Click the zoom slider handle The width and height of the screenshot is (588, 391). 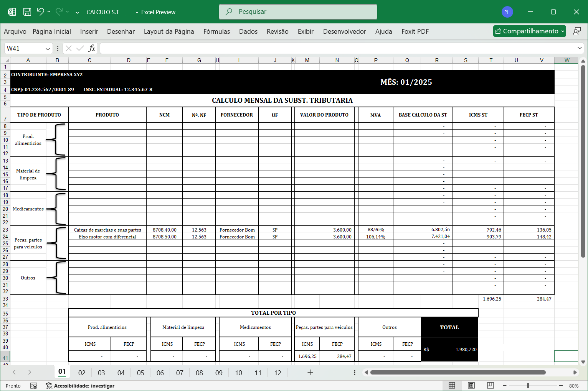(528, 386)
